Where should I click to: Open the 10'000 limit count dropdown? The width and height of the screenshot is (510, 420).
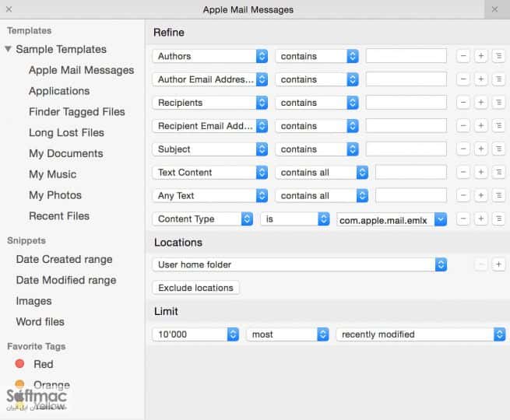195,334
